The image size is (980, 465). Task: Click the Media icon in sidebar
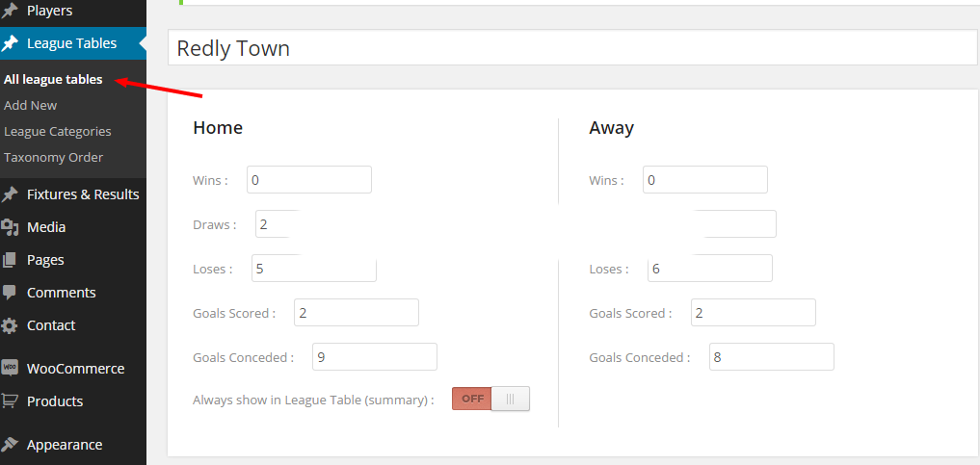click(11, 227)
